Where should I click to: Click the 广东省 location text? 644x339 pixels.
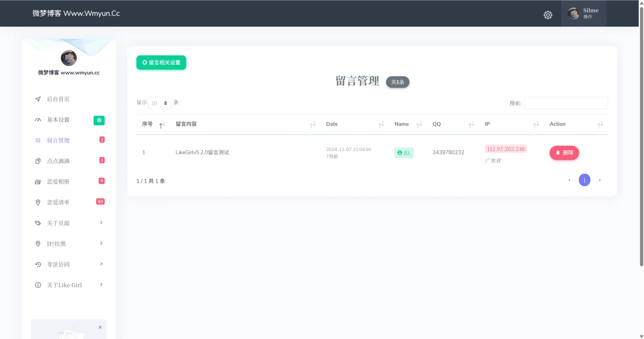click(x=493, y=161)
